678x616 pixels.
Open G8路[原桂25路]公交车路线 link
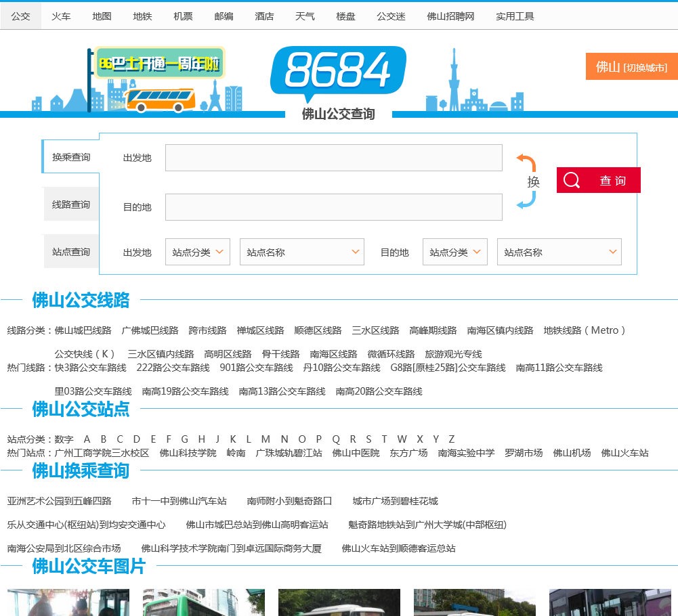click(448, 368)
